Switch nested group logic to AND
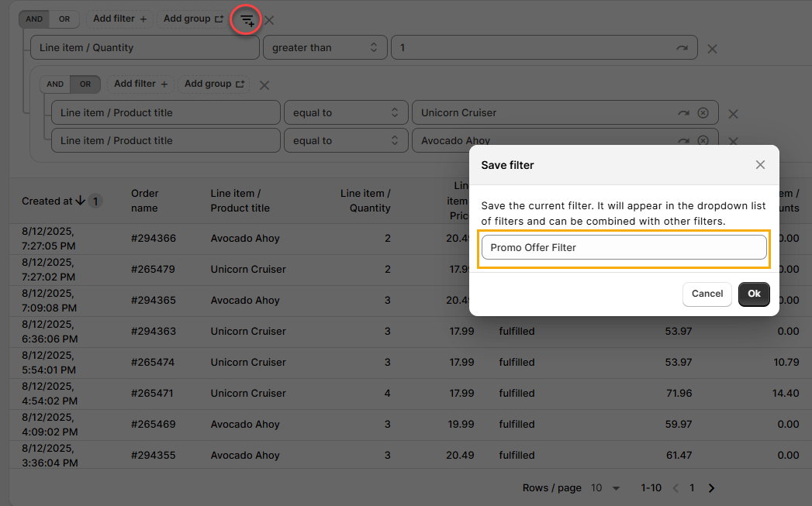812x506 pixels. (55, 84)
